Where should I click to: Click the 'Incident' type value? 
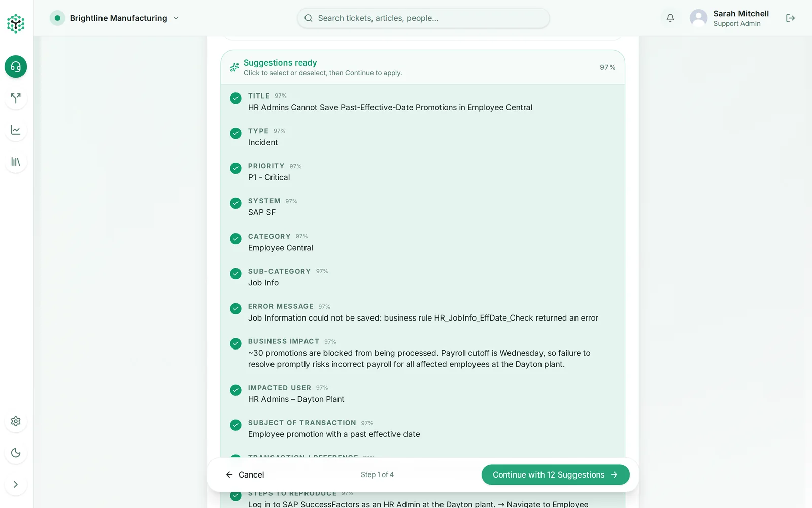263,142
